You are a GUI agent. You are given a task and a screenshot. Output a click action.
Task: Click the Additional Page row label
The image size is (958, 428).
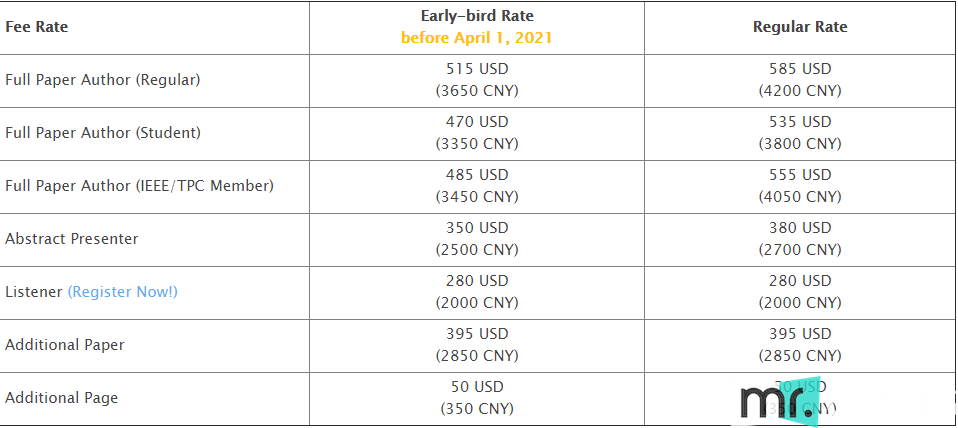click(x=62, y=398)
